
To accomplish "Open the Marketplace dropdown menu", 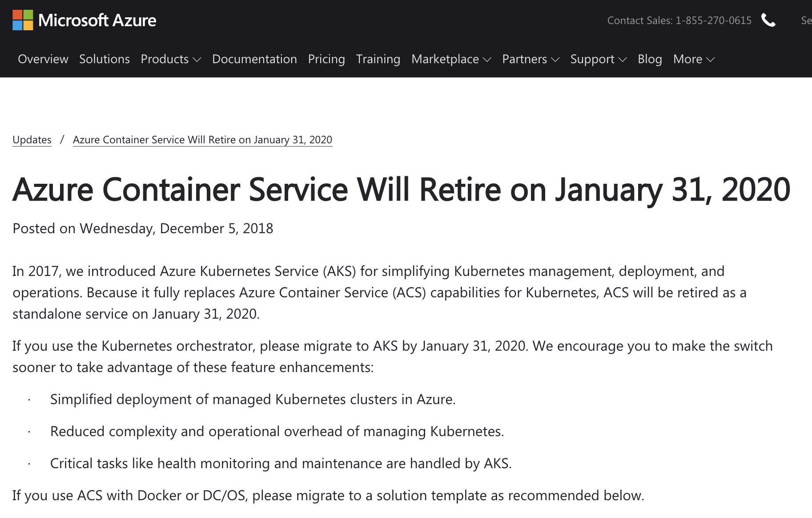I will click(450, 59).
